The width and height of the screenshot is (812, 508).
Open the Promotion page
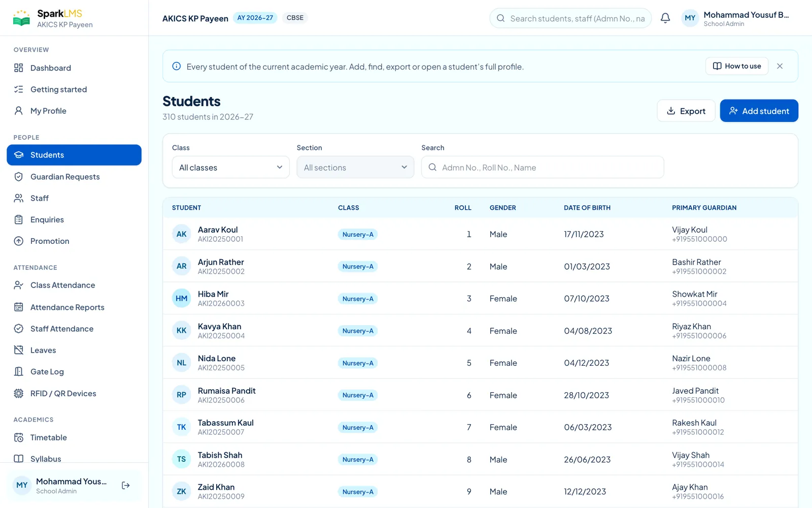click(x=74, y=241)
